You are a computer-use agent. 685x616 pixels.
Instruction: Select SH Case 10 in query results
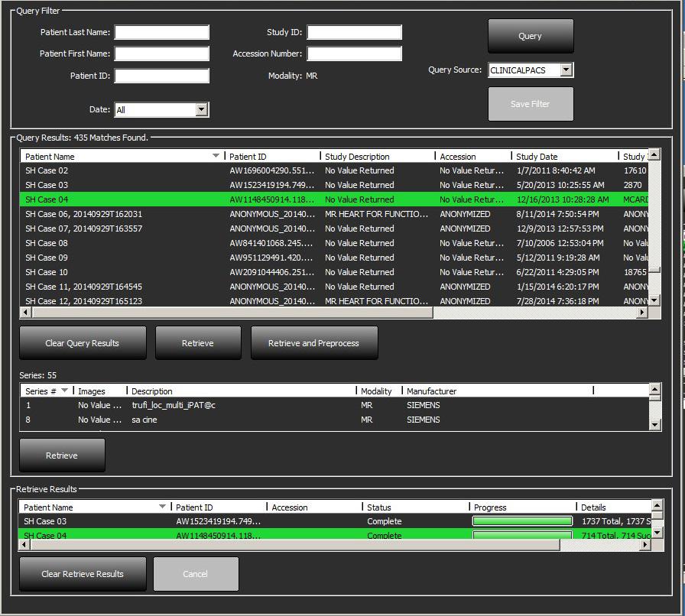pos(334,272)
